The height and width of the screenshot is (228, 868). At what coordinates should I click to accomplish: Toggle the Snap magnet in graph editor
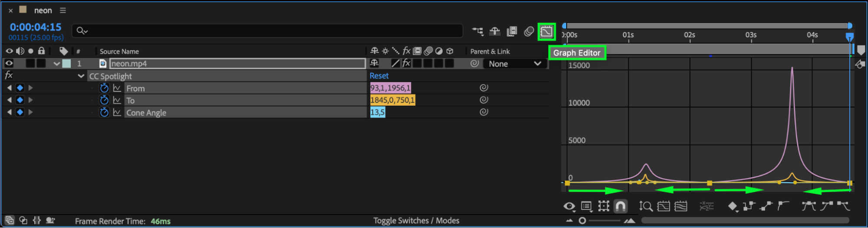(620, 206)
